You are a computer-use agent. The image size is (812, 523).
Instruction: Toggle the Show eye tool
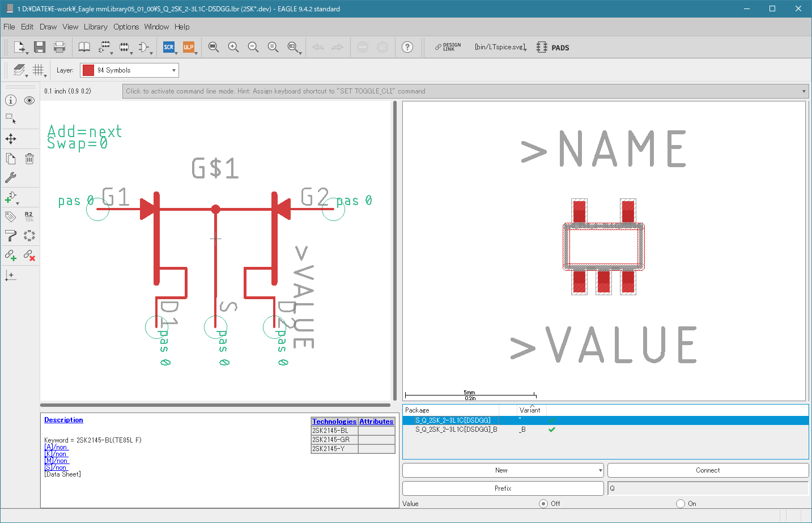[29, 100]
